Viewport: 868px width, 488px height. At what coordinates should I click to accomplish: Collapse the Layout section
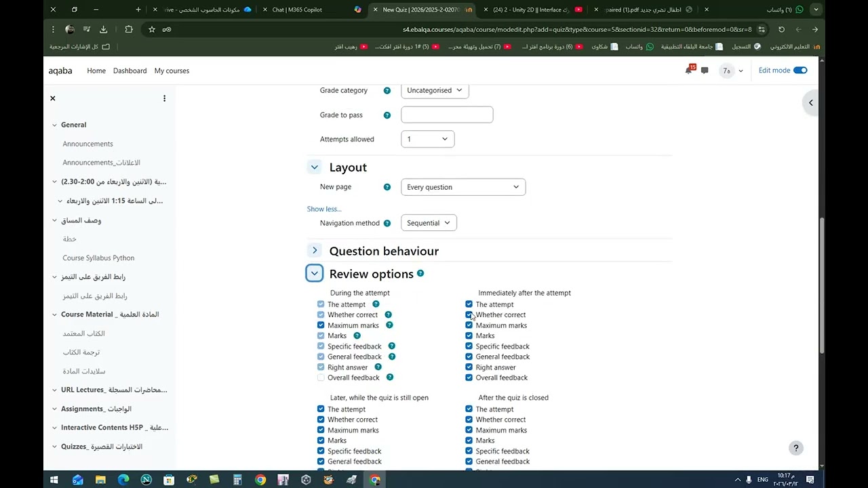point(315,167)
